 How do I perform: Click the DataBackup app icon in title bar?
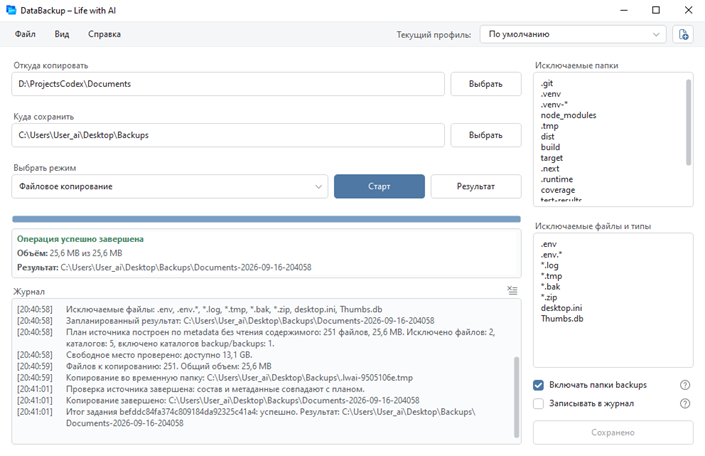11,10
